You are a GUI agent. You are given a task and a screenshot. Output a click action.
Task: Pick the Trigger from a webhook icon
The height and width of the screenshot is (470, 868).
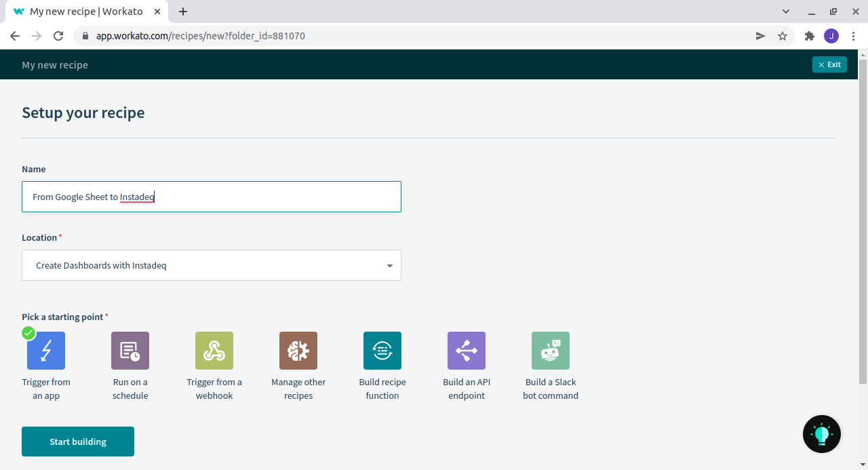coord(214,351)
